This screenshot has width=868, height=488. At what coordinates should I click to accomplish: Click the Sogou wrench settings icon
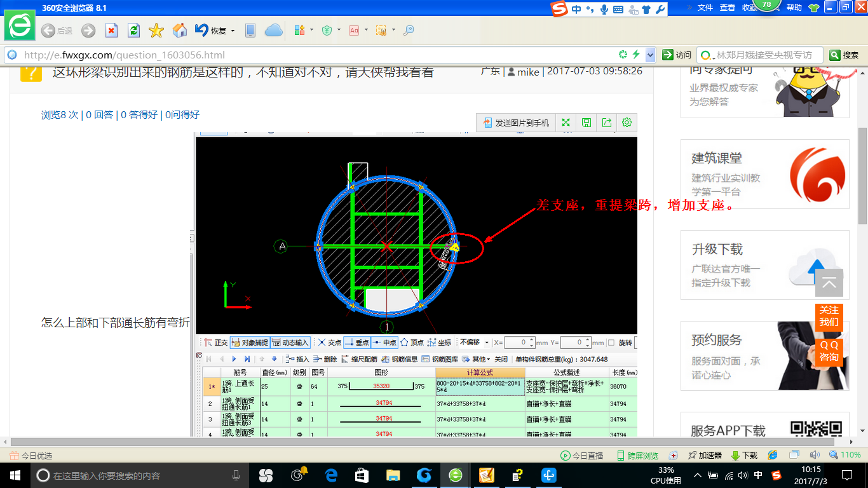coord(660,9)
